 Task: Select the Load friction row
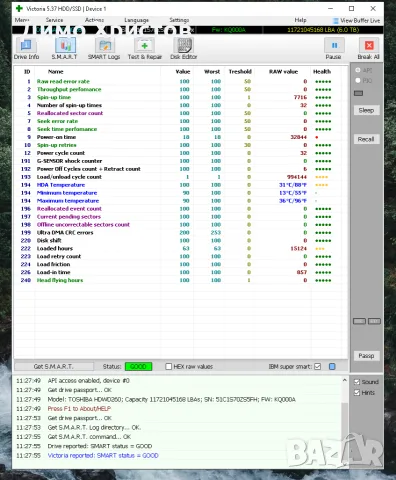pyautogui.click(x=180, y=264)
